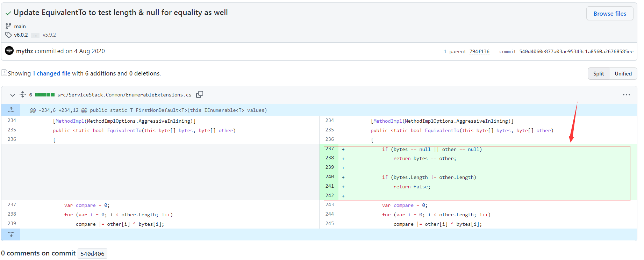Open the '1 changed file' link
This screenshot has width=644, height=260.
(51, 73)
